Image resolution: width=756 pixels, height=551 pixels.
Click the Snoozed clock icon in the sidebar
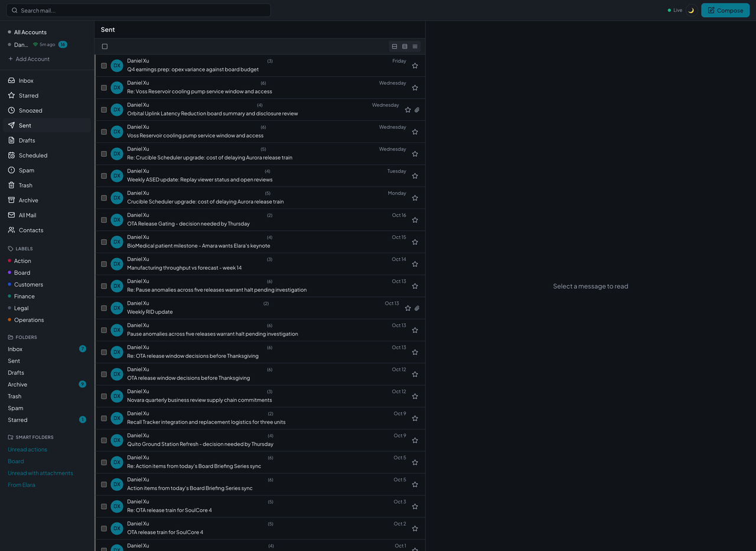click(x=12, y=110)
